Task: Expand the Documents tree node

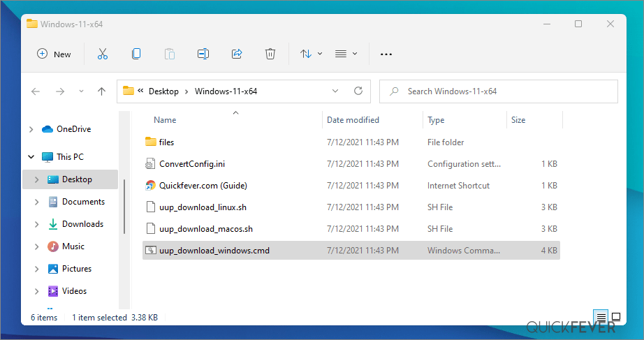Action: point(36,202)
